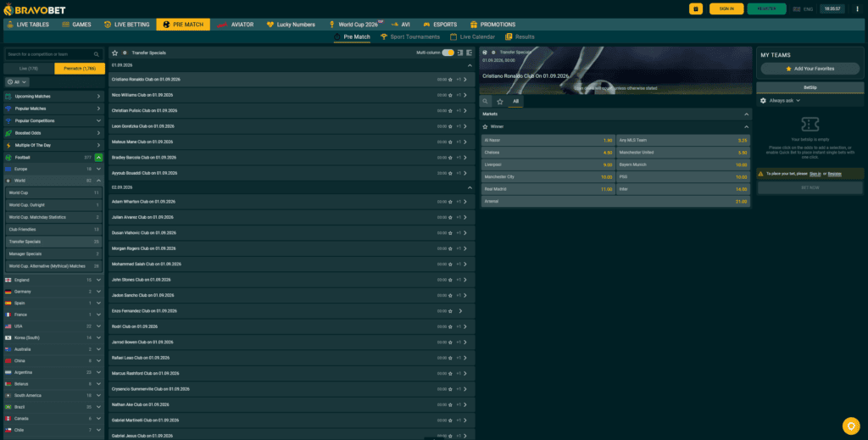868x440 pixels.
Task: Click the betslip settings gear icon
Action: click(763, 101)
